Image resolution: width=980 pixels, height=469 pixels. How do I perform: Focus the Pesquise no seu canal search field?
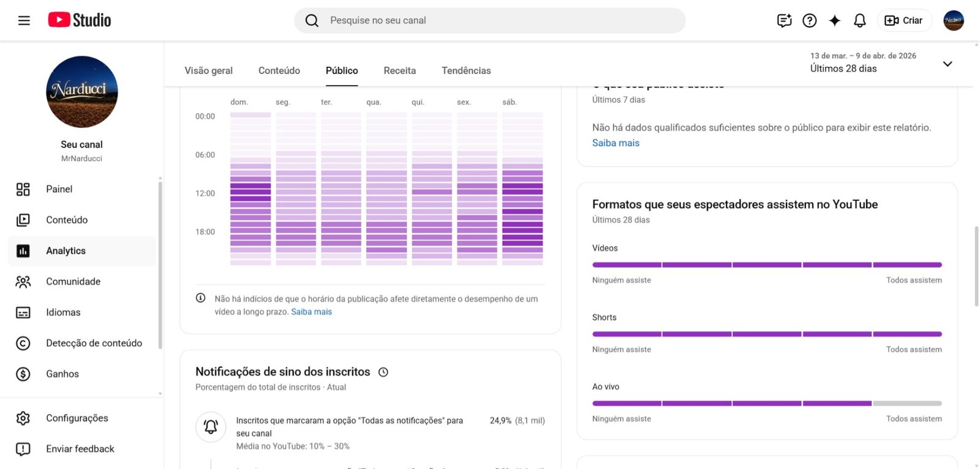(x=490, y=20)
